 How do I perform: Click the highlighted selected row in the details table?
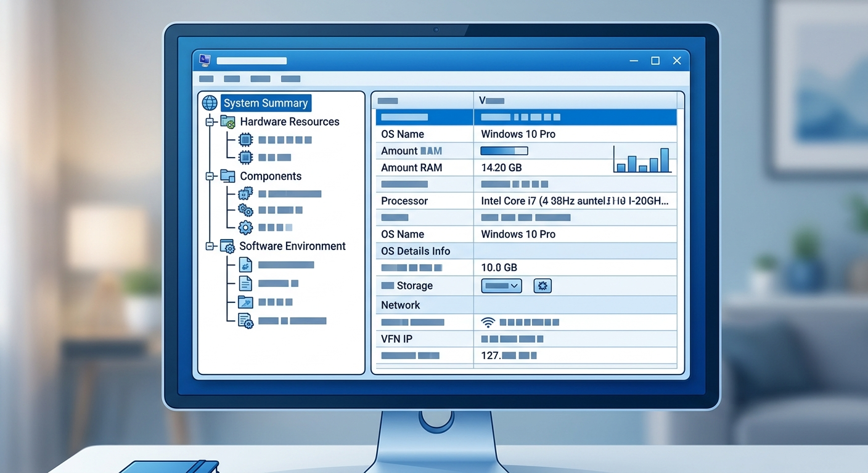(526, 117)
